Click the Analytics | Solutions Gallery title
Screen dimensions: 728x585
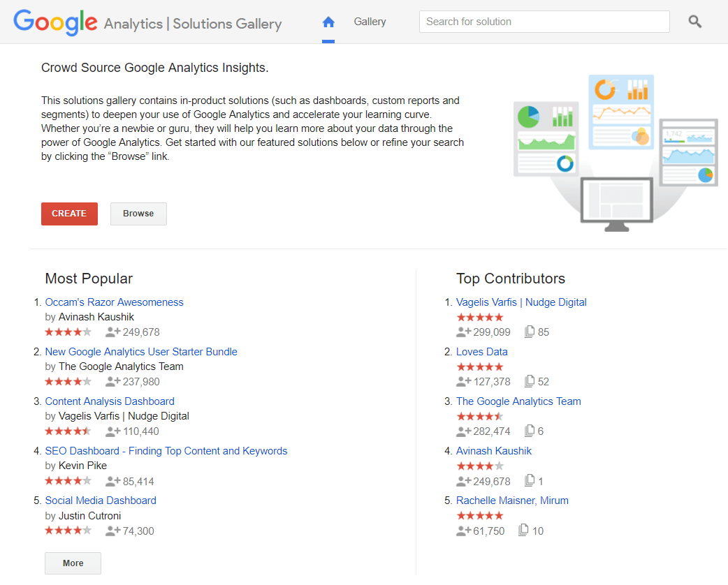coord(193,24)
